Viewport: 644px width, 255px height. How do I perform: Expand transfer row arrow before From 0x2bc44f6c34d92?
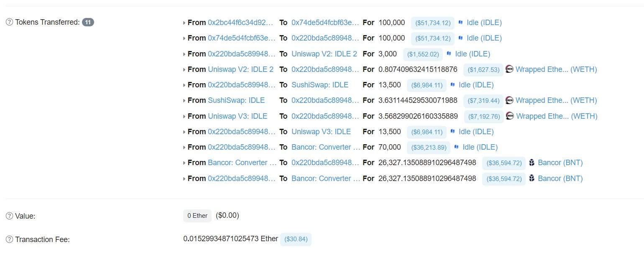[184, 23]
